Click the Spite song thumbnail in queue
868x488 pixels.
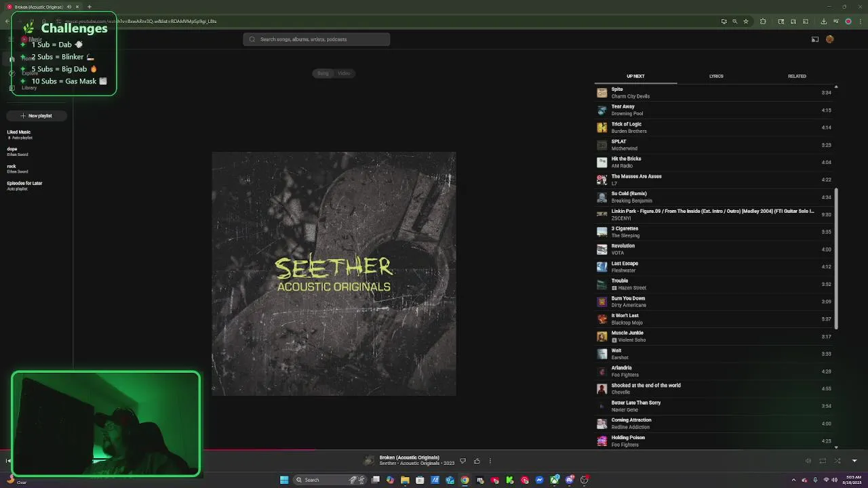601,93
